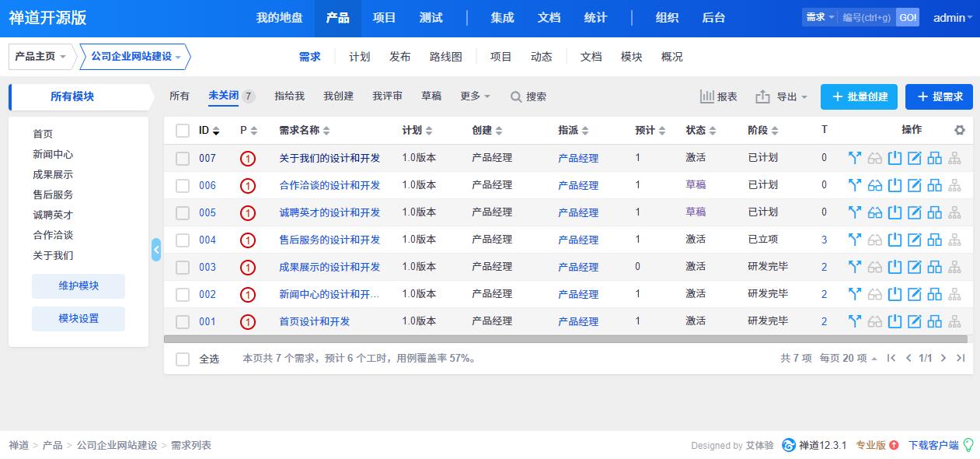Click the 维护模块 button in sidebar

click(78, 286)
